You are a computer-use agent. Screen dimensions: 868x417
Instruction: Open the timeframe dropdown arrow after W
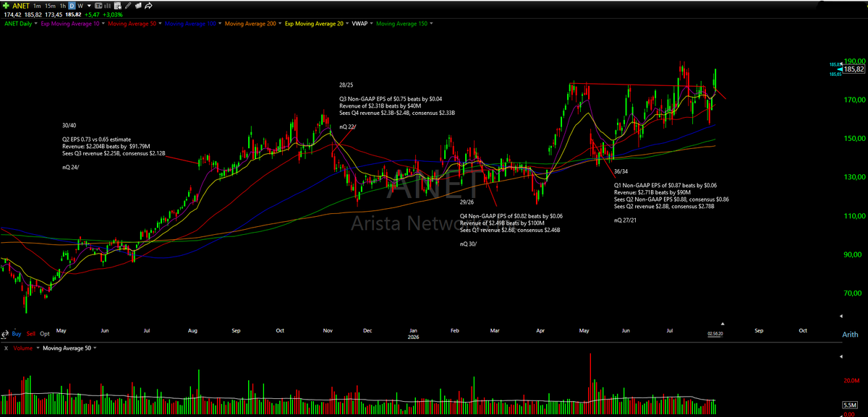(89, 6)
